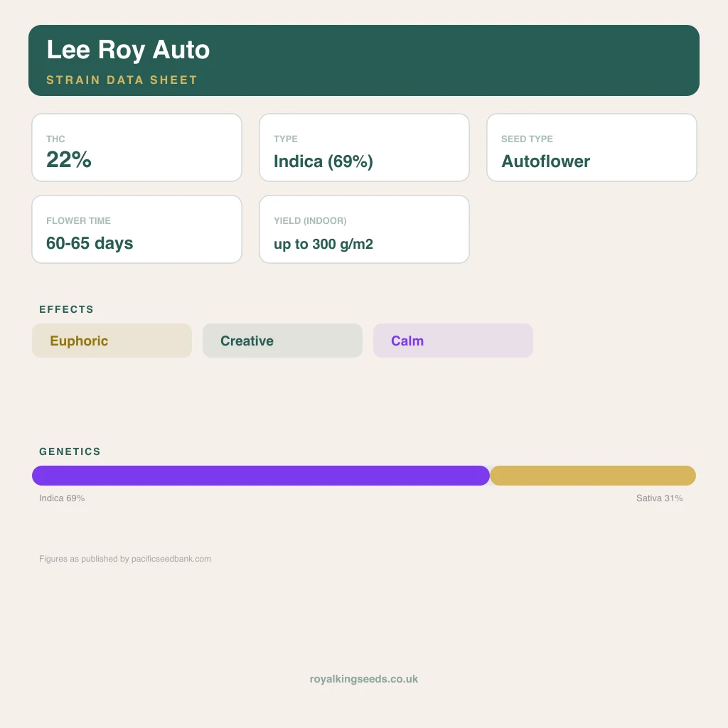Click the Effects section heading

(x=66, y=310)
